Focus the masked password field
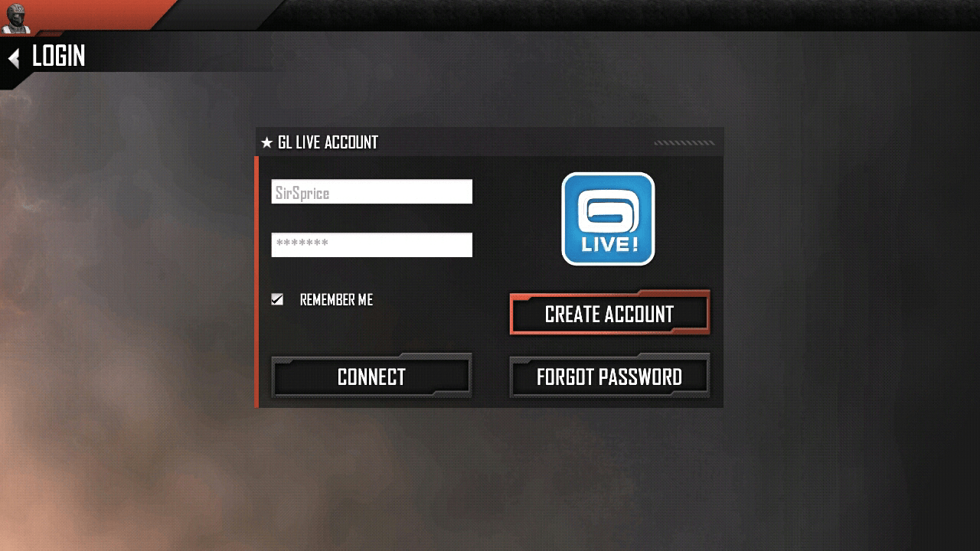This screenshot has width=980, height=551. point(371,245)
